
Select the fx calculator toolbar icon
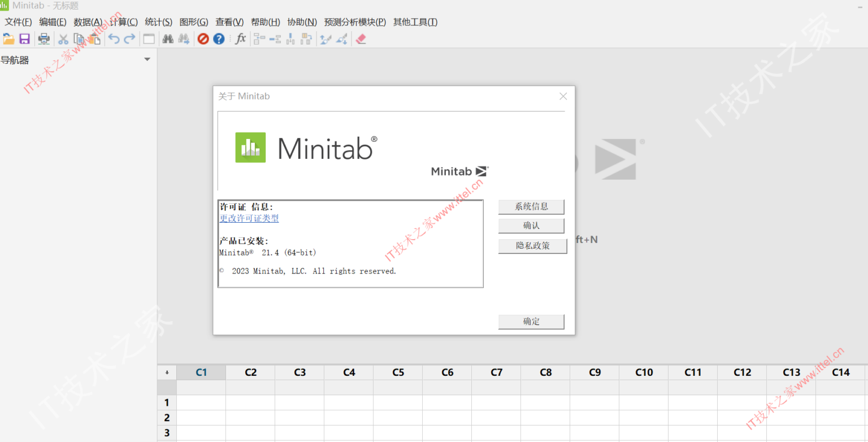click(240, 38)
